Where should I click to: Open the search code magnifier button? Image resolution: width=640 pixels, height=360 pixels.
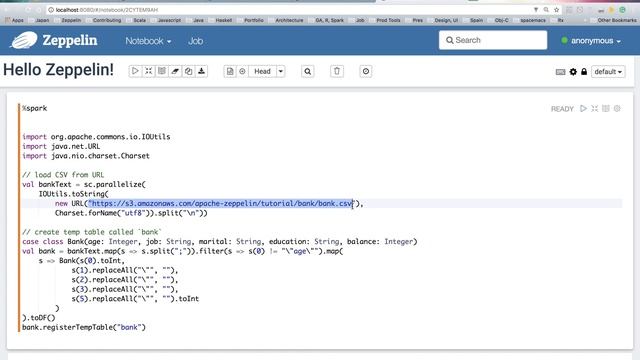click(308, 71)
